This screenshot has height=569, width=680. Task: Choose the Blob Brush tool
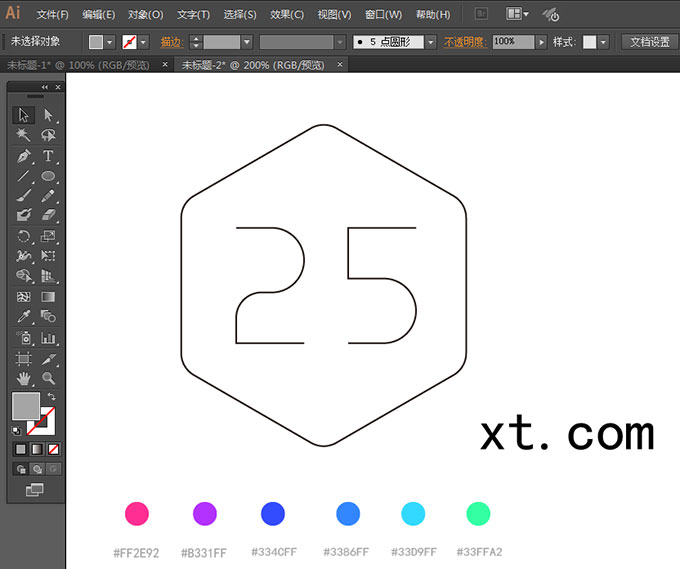[x=23, y=215]
